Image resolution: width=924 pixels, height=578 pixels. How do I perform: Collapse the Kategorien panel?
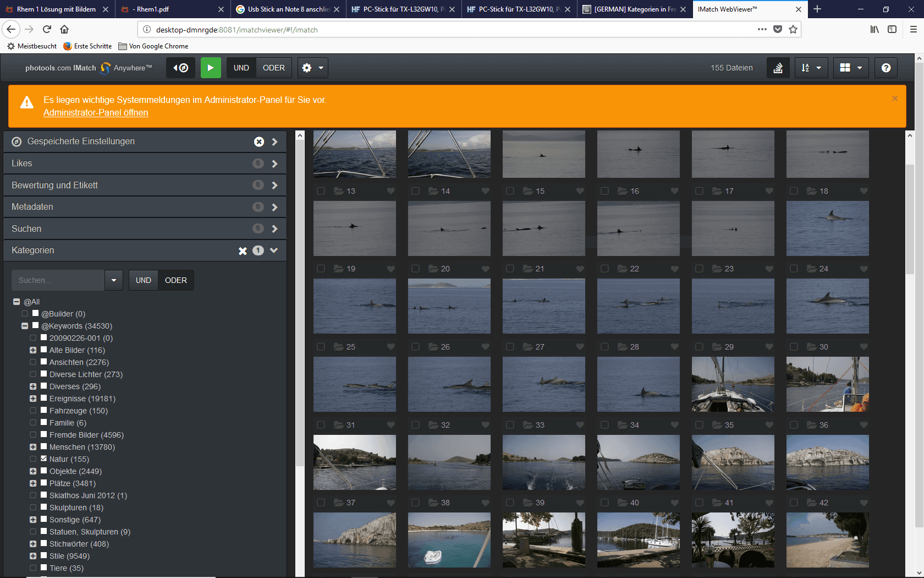[274, 250]
